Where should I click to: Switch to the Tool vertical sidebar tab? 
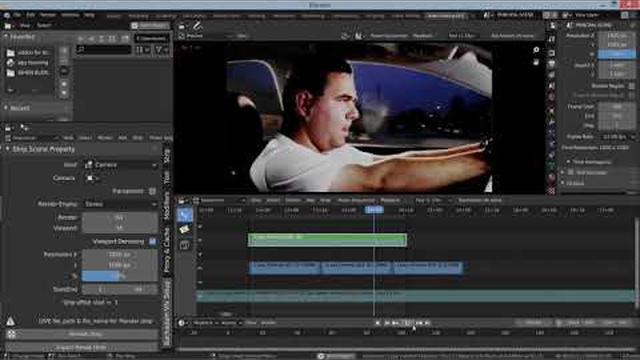coord(167,178)
